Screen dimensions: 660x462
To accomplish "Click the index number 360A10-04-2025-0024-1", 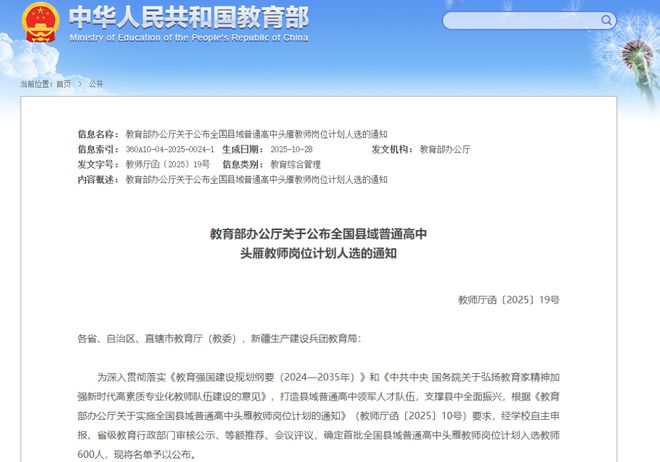I will [170, 149].
